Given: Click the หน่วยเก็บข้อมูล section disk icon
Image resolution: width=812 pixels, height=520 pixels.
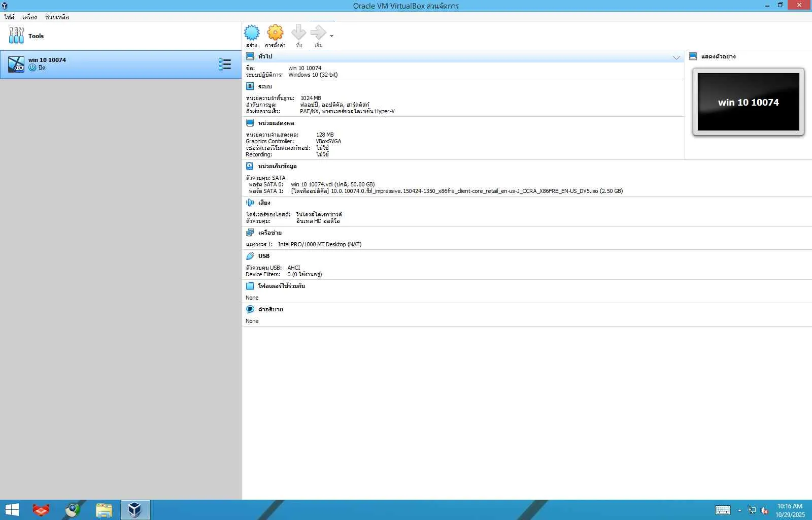Looking at the screenshot, I should [x=250, y=166].
